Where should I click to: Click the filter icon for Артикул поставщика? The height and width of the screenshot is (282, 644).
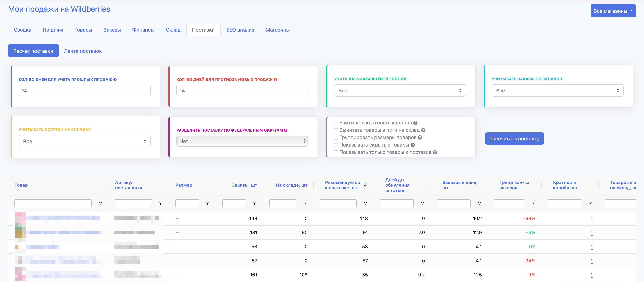pyautogui.click(x=161, y=203)
